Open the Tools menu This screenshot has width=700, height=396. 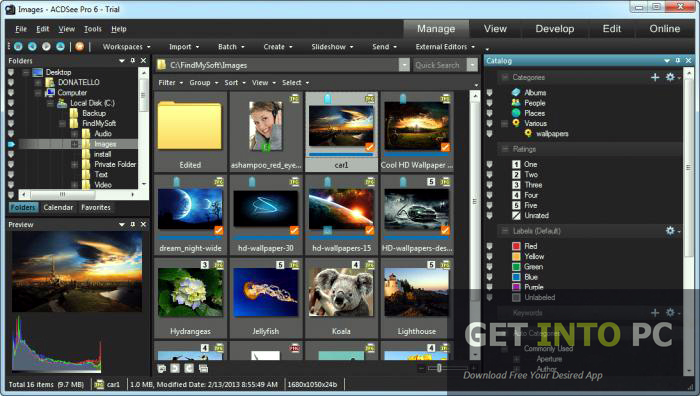coord(92,29)
